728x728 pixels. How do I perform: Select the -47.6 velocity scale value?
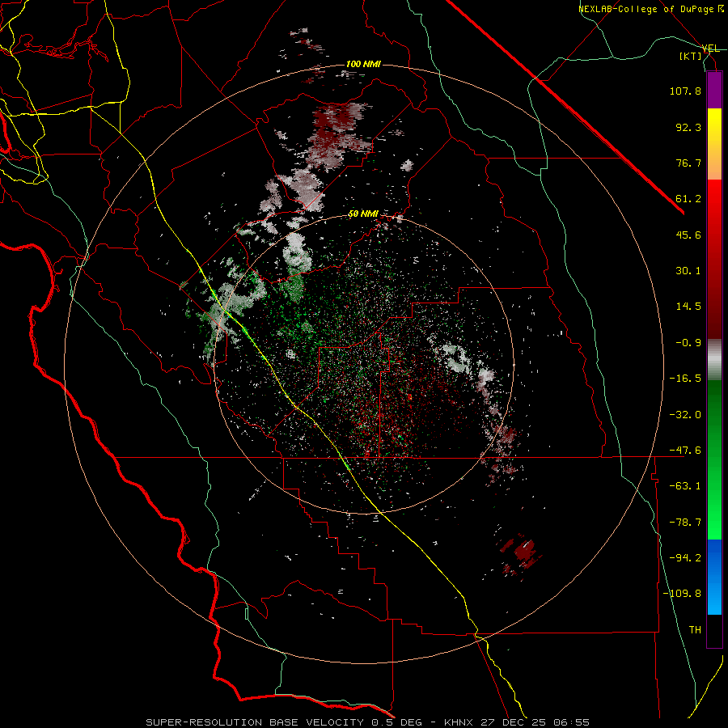(x=685, y=451)
